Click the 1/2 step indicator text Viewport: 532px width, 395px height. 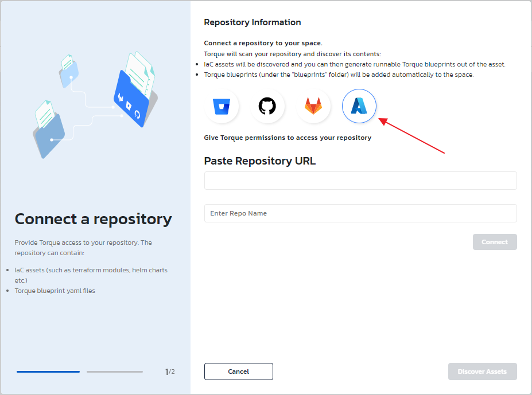coord(170,371)
